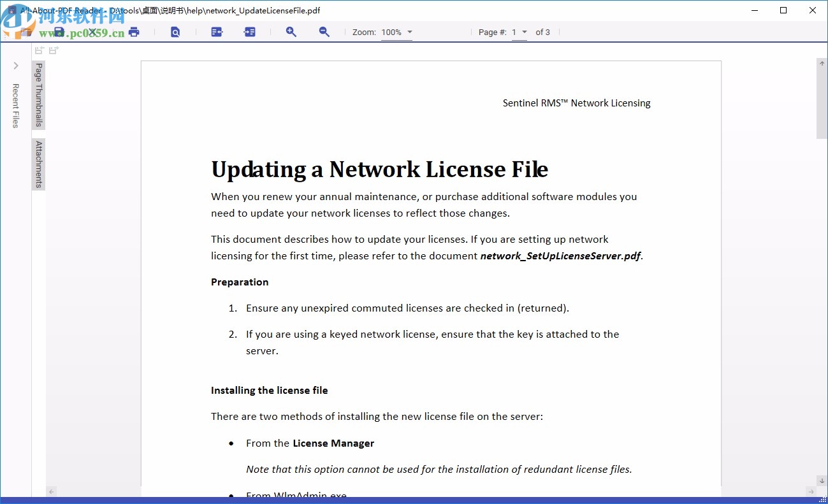Click the insert page toolbar icon
Image resolution: width=828 pixels, height=504 pixels.
[x=249, y=32]
